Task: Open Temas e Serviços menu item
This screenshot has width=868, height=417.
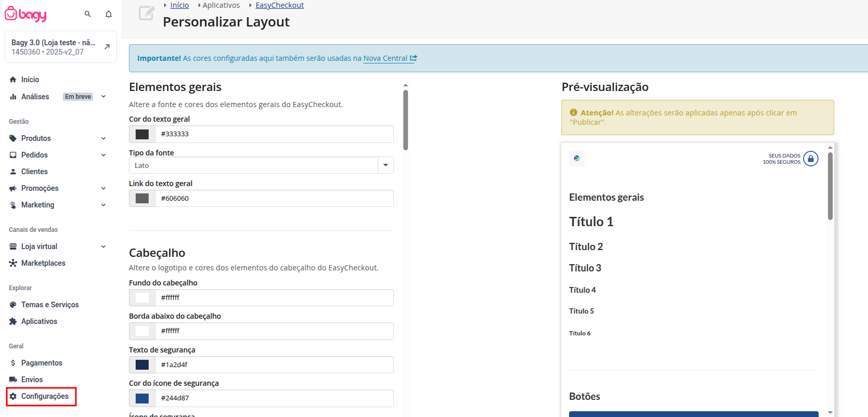Action: (x=50, y=305)
